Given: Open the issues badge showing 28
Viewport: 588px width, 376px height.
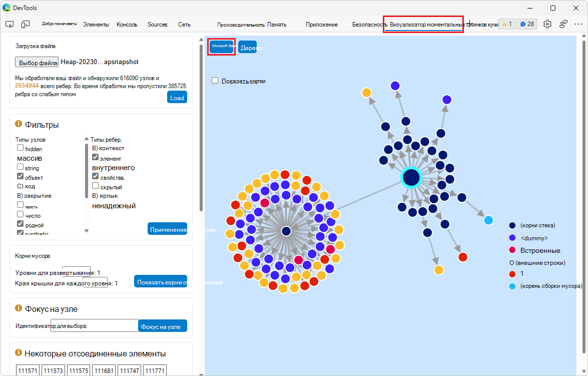Looking at the screenshot, I should click(527, 24).
